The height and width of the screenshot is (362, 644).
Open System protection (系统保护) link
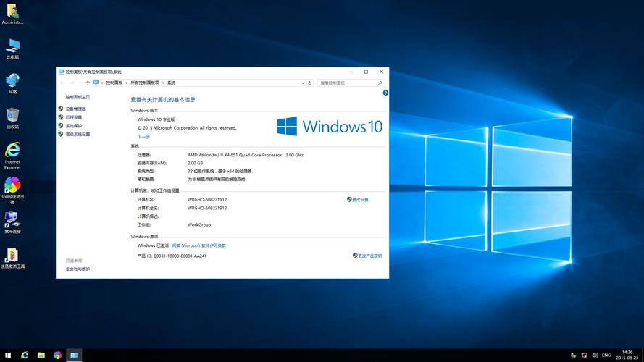pyautogui.click(x=73, y=126)
